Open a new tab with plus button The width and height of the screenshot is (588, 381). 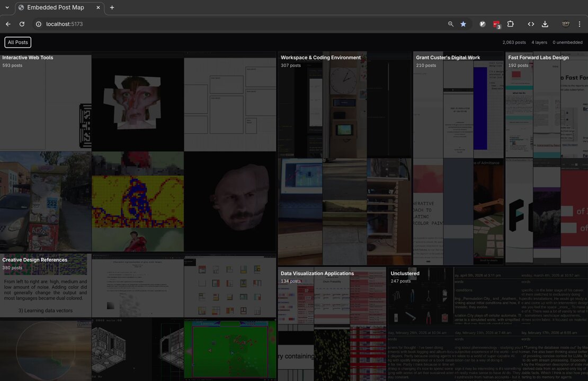112,7
